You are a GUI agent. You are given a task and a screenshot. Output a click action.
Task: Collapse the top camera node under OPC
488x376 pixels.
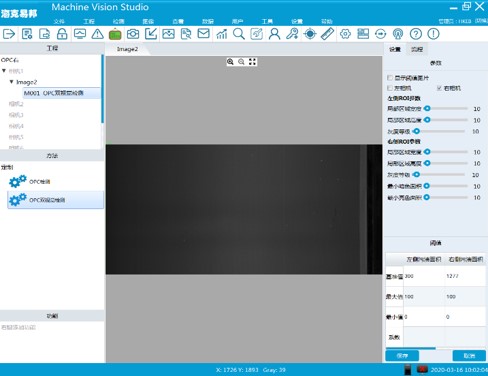4,71
